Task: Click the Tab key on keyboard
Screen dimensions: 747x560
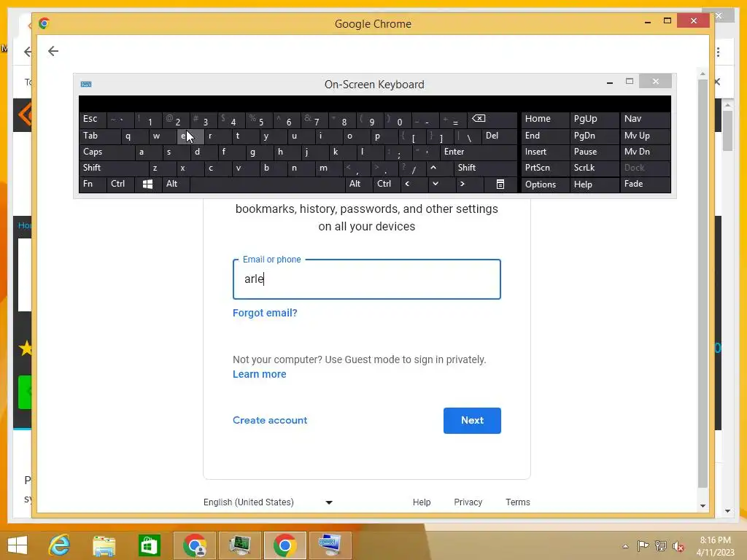Action: (100, 136)
